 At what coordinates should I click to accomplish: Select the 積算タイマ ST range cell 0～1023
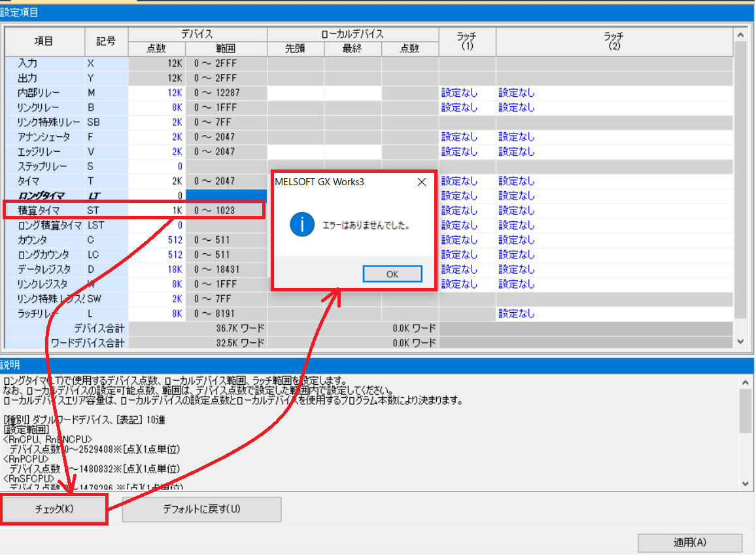[226, 209]
